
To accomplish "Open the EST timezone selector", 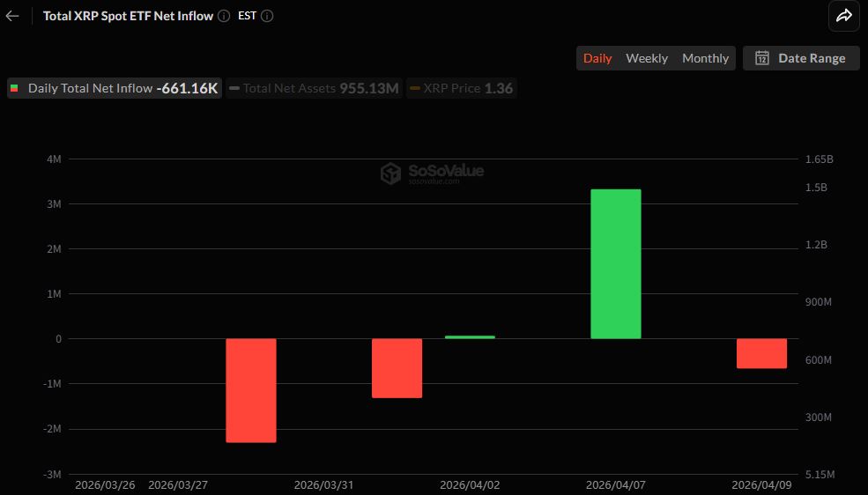I will click(247, 16).
